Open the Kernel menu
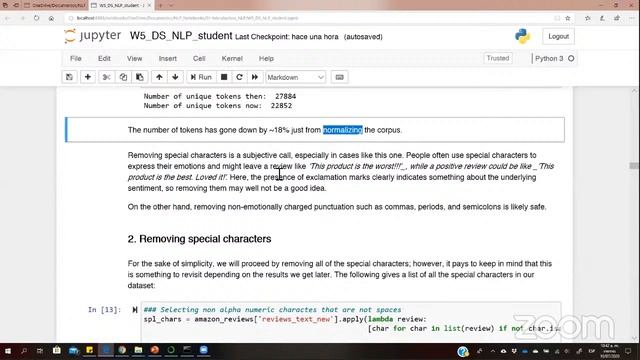 pos(232,58)
